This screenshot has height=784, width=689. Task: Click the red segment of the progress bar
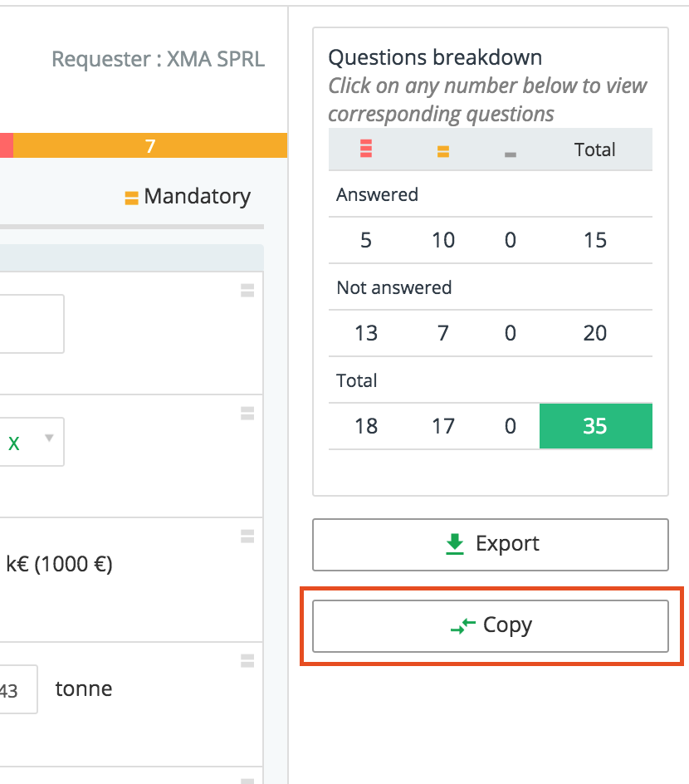tap(6, 145)
